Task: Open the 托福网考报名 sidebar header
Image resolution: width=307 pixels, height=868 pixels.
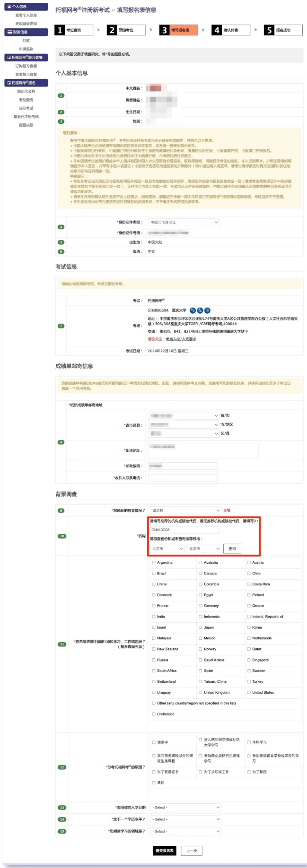Action: (x=26, y=83)
